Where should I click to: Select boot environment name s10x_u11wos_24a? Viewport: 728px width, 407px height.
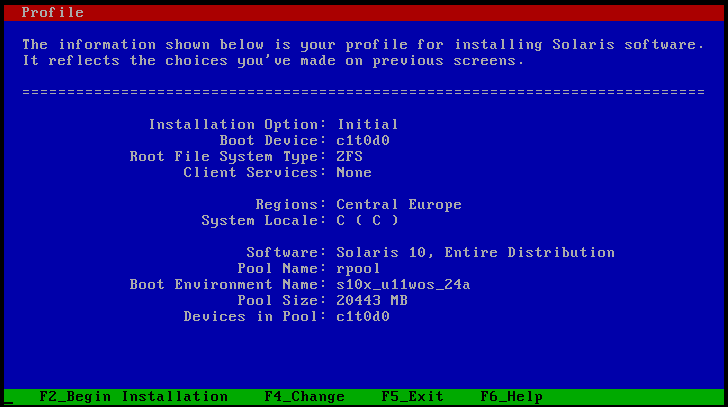click(403, 284)
